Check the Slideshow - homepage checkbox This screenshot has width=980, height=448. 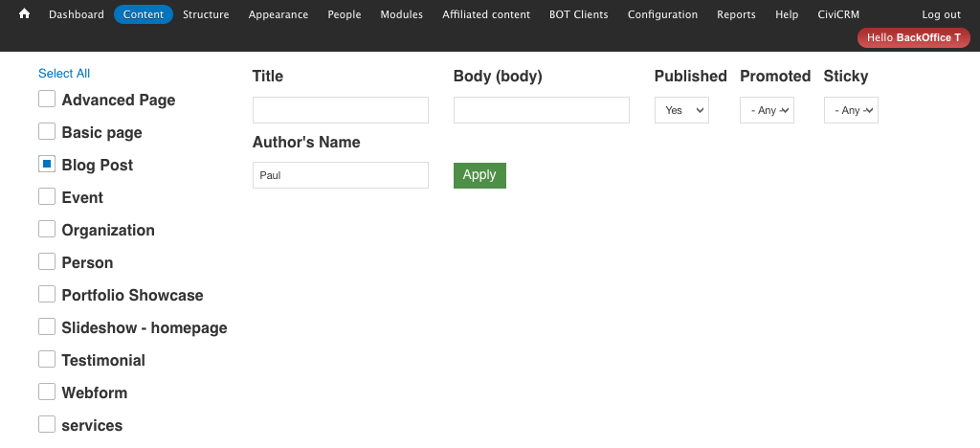pyautogui.click(x=47, y=326)
